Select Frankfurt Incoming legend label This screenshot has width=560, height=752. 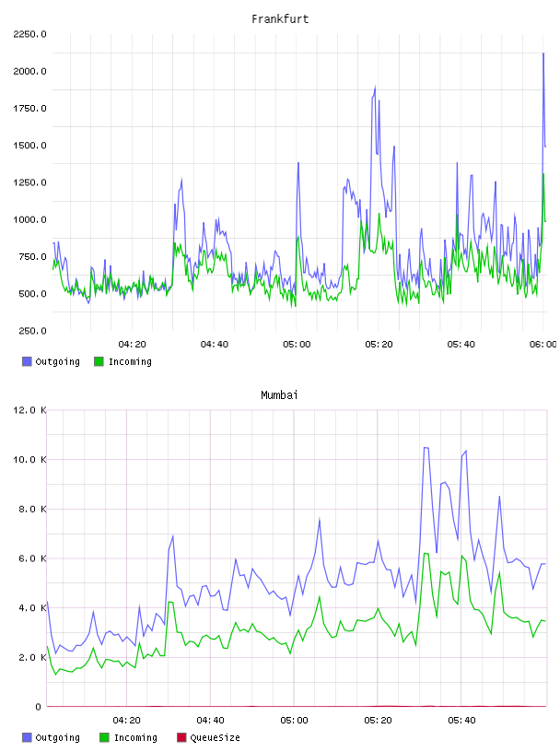point(130,361)
